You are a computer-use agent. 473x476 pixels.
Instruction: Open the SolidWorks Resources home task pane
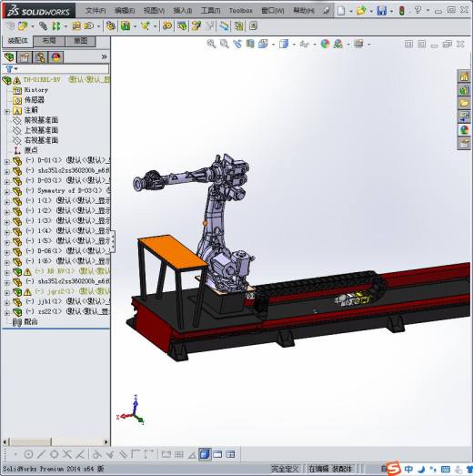464,76
